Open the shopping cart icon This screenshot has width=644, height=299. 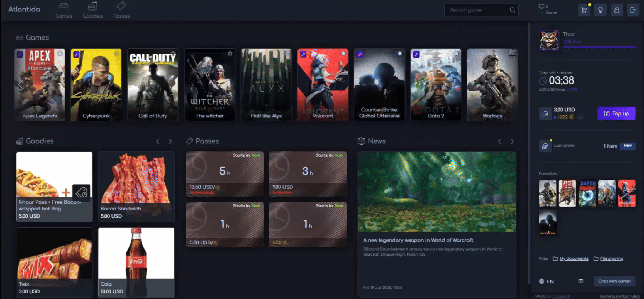pos(584,10)
